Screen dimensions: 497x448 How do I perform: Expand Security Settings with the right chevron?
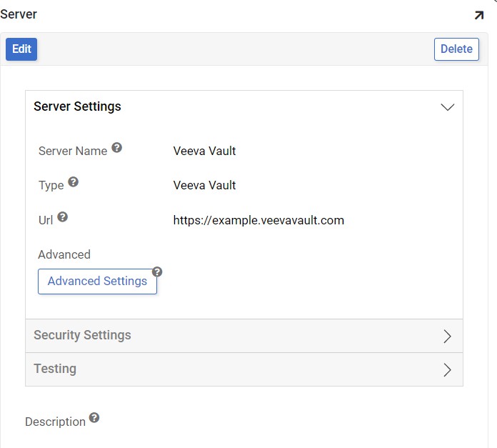tap(448, 337)
